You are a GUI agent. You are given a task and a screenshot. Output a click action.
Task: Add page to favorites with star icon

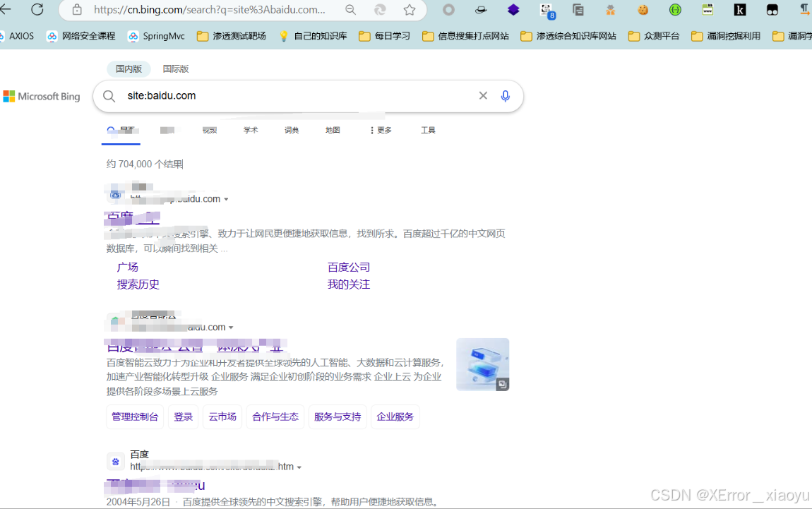(x=410, y=9)
